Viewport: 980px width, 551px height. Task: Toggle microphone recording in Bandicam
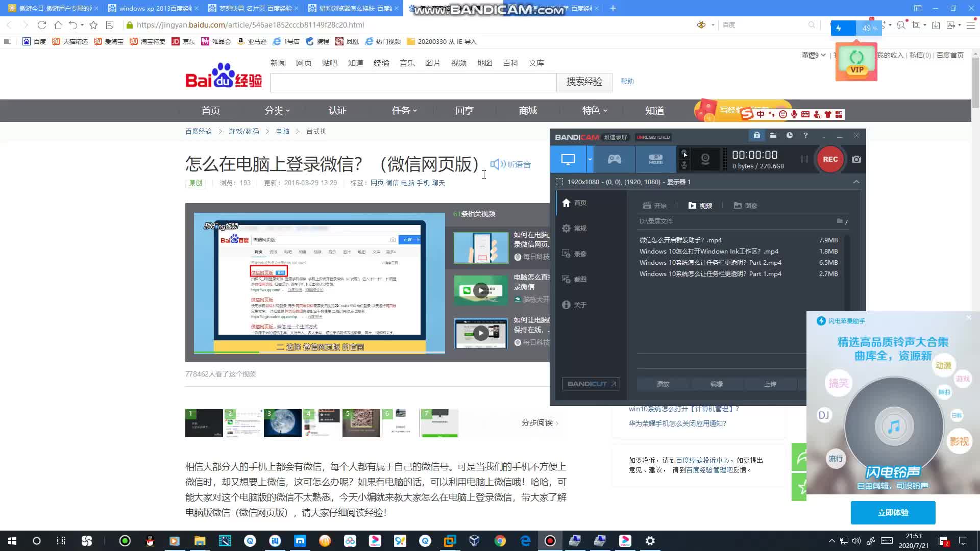[684, 165]
